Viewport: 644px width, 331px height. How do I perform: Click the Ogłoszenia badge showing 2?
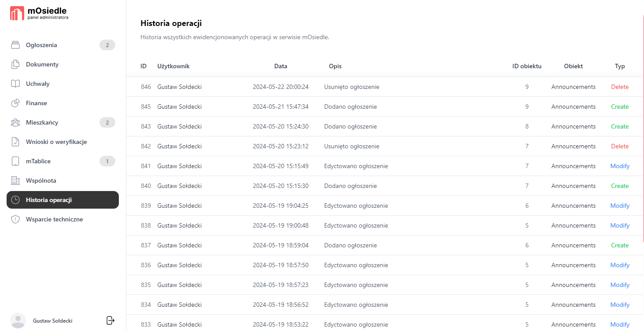[x=107, y=45]
